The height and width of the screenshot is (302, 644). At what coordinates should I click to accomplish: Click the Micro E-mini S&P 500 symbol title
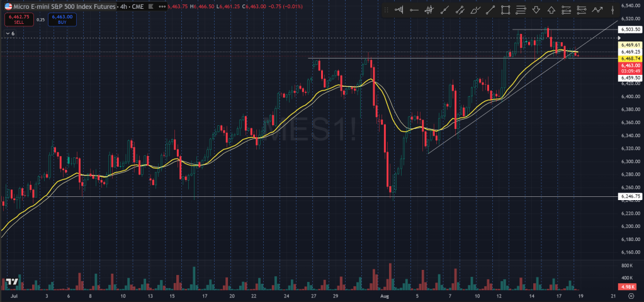tap(63, 6)
